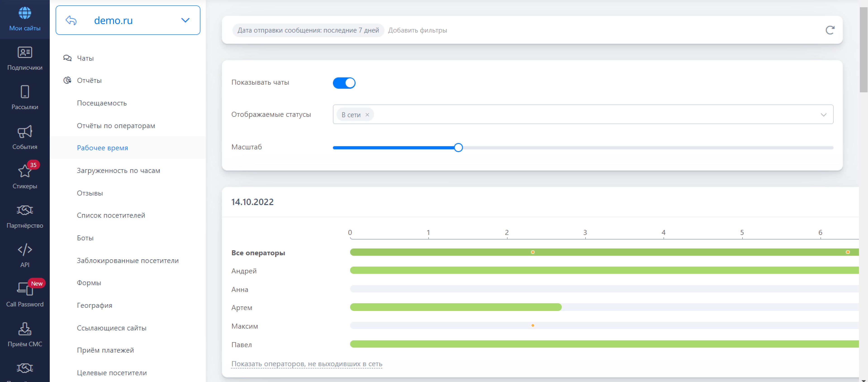The image size is (868, 382).
Task: Click orange chat marker on Максим's timeline
Action: pyautogui.click(x=532, y=325)
